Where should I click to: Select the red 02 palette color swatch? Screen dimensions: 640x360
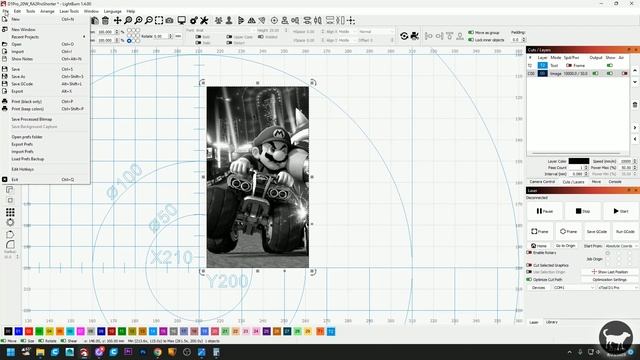pyautogui.click(x=29, y=331)
